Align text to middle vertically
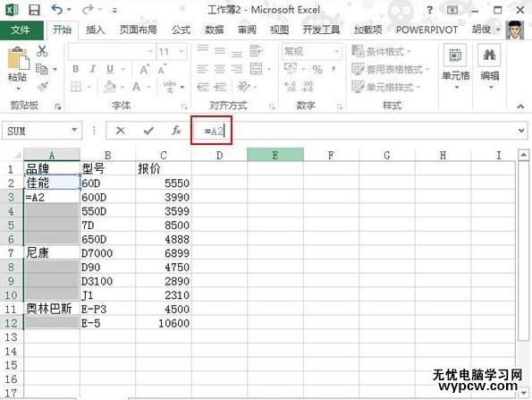This screenshot has width=532, height=400. pyautogui.click(x=220, y=51)
